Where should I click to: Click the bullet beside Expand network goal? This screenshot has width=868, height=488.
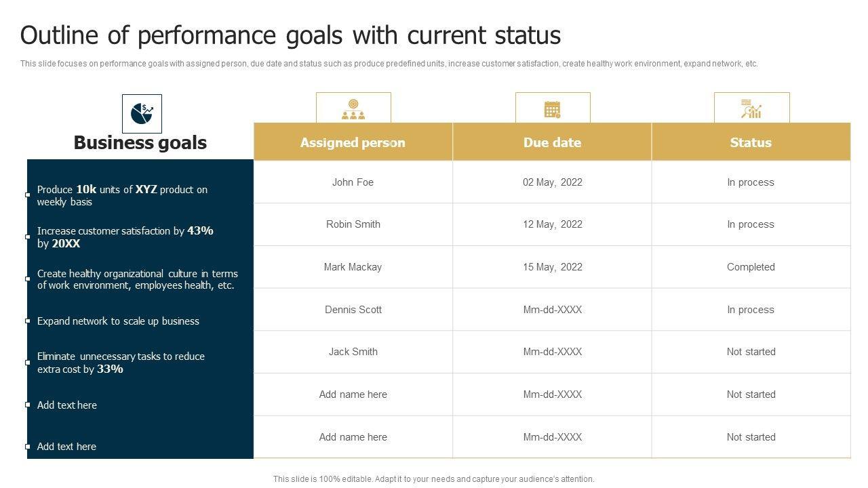(28, 321)
